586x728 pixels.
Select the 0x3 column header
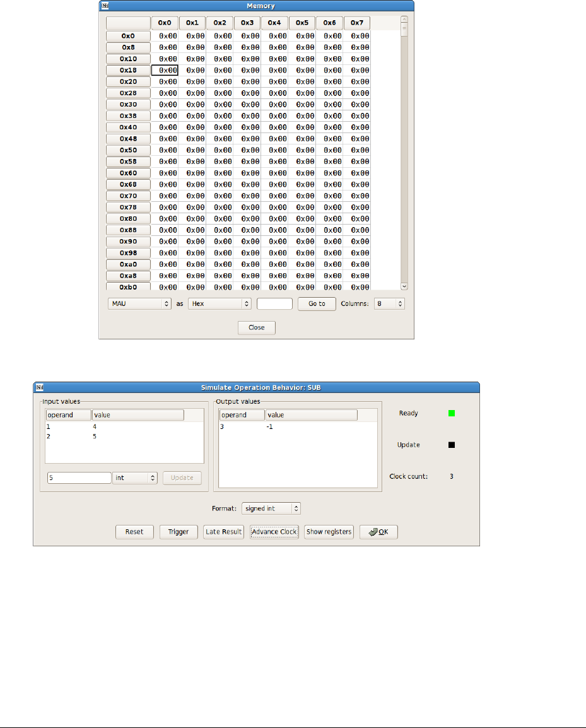coord(247,23)
